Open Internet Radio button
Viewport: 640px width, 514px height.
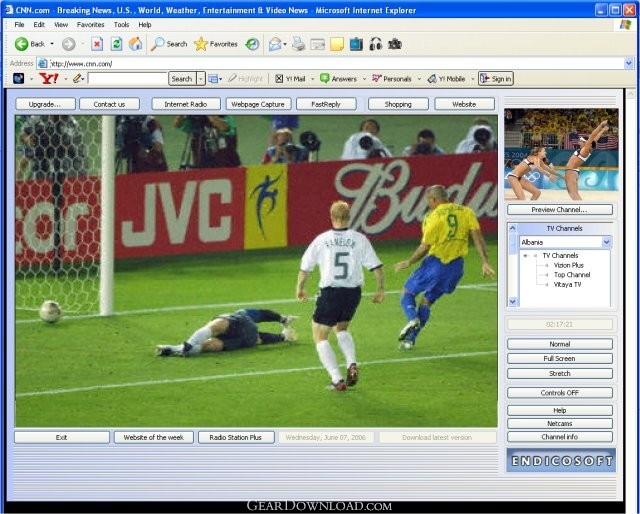coord(186,104)
